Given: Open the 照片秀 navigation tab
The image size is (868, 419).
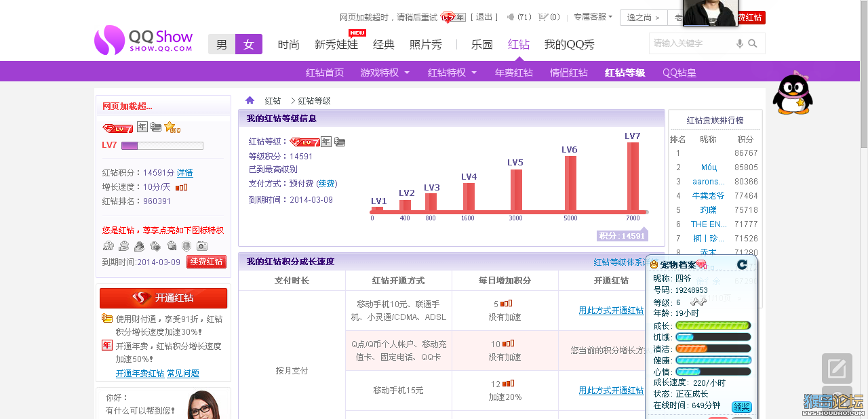Looking at the screenshot, I should click(426, 45).
